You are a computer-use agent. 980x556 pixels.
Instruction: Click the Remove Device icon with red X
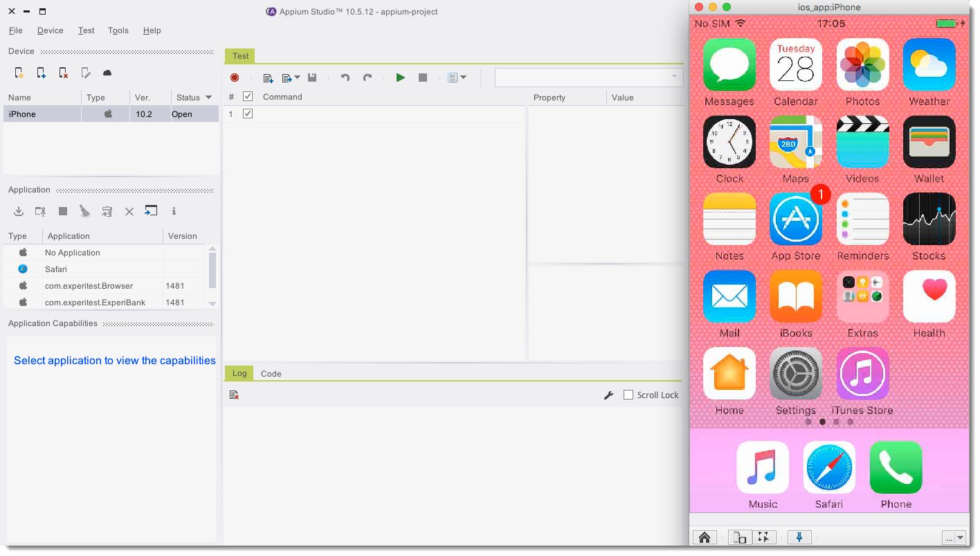click(64, 73)
